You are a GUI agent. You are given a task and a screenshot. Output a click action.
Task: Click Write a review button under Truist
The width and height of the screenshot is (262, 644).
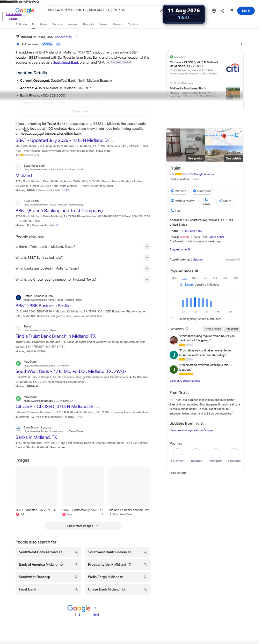pos(183,201)
